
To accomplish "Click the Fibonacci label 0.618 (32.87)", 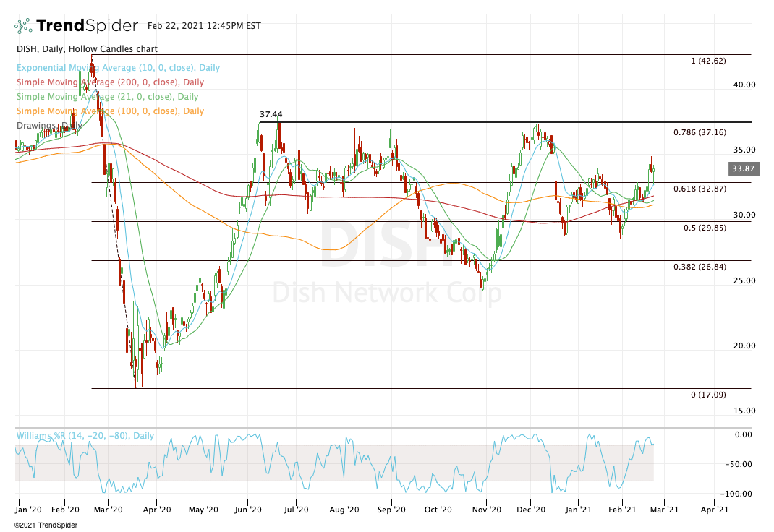I will click(700, 189).
